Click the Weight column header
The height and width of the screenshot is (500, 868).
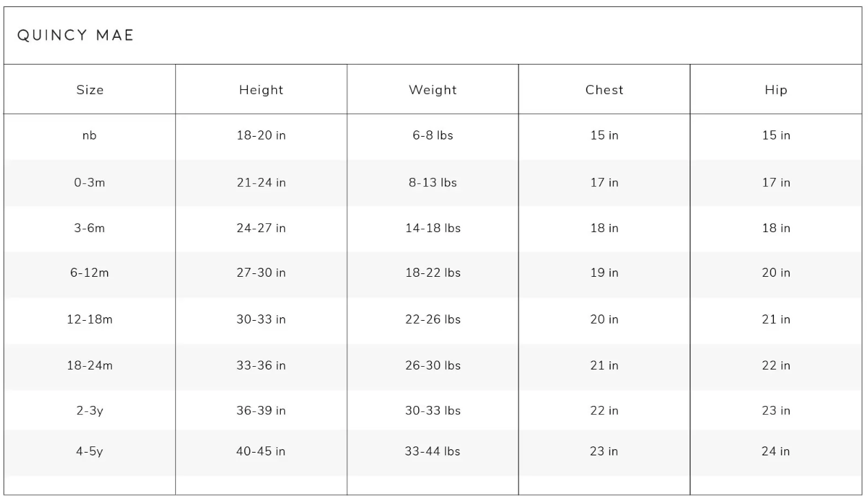click(433, 90)
